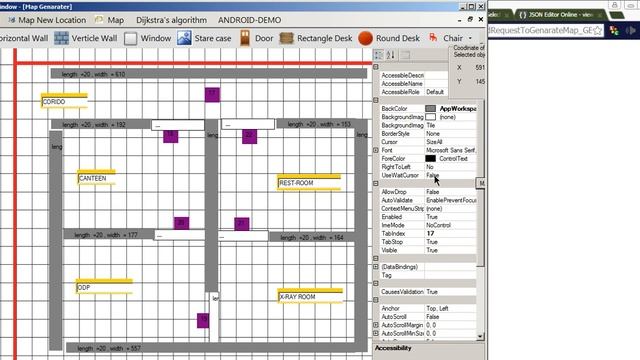Select wall labeled width = 177
Image resolution: width=640 pixels, height=360 pixels.
coord(109,235)
